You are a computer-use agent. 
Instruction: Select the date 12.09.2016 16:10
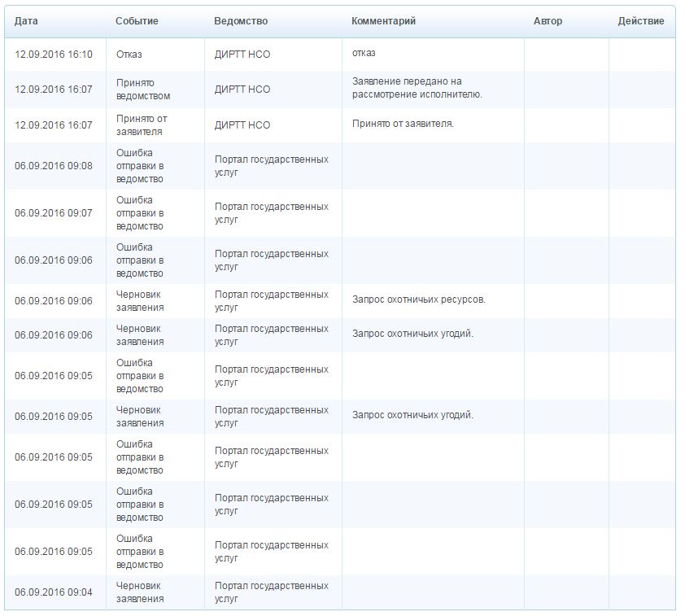click(x=54, y=55)
